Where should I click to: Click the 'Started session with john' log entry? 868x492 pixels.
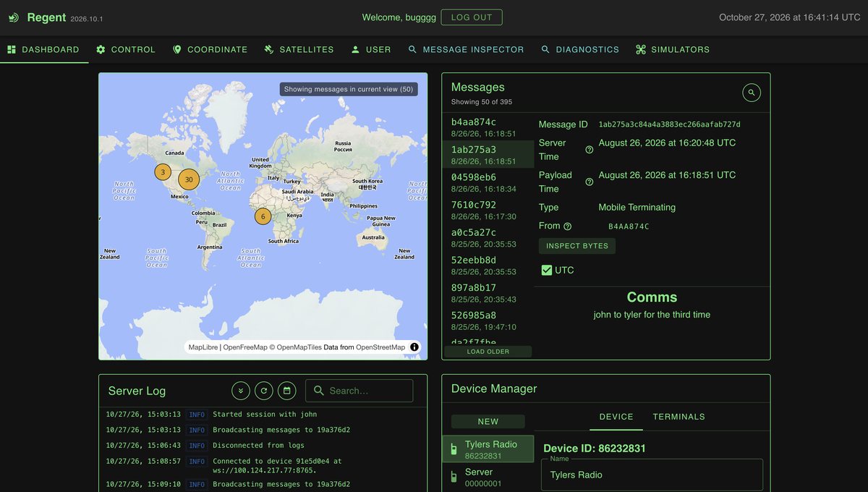click(265, 415)
